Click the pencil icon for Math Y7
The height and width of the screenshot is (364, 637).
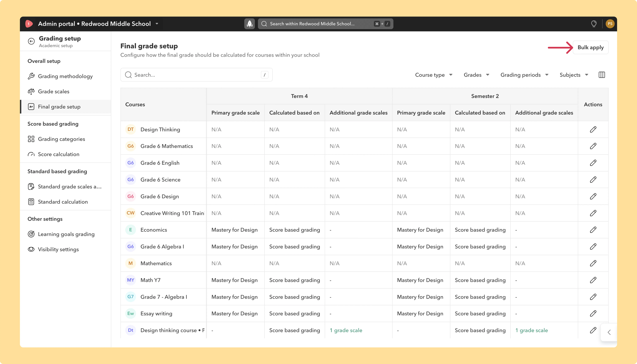[593, 280]
